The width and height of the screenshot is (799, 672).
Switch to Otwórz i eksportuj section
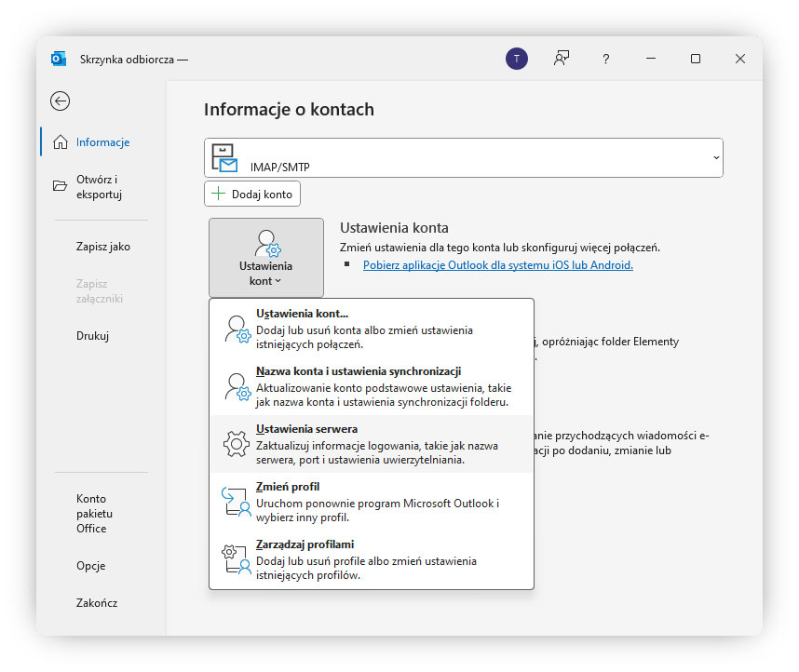pyautogui.click(x=102, y=186)
